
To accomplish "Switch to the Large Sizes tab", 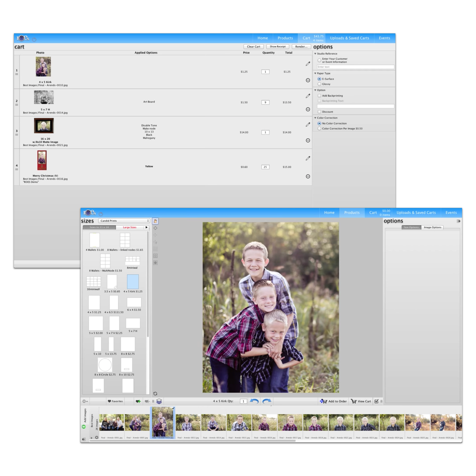I will [x=129, y=227].
